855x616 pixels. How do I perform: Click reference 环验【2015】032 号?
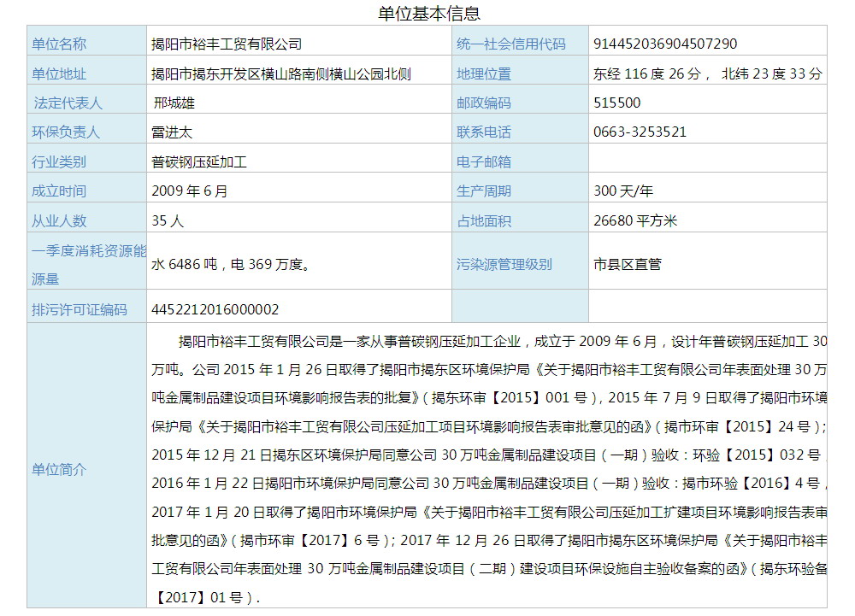pyautogui.click(x=757, y=455)
